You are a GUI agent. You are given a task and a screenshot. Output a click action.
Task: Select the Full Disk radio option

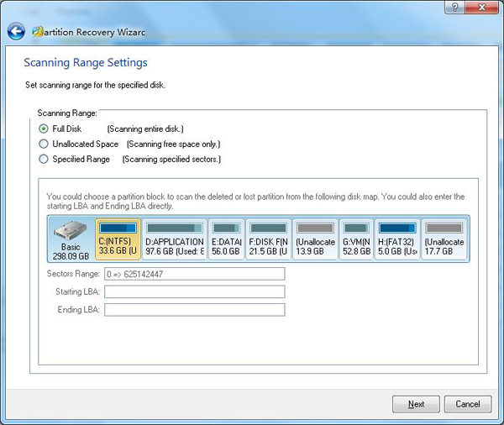click(44, 129)
